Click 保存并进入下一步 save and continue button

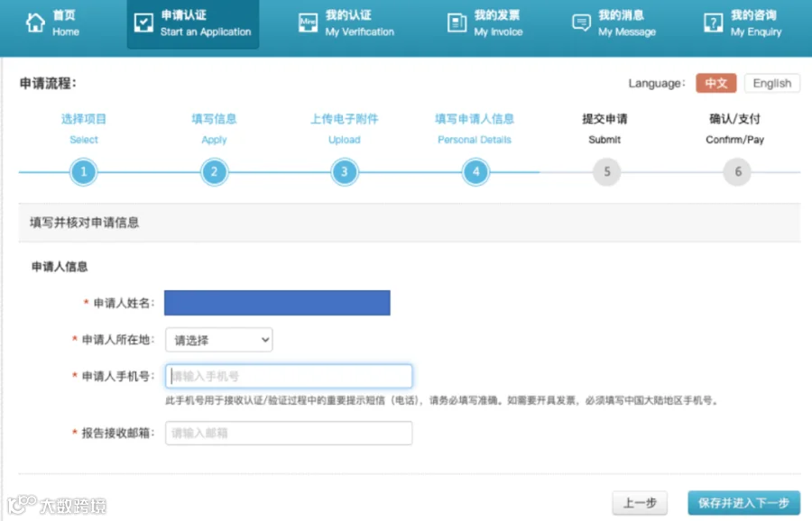pos(743,502)
